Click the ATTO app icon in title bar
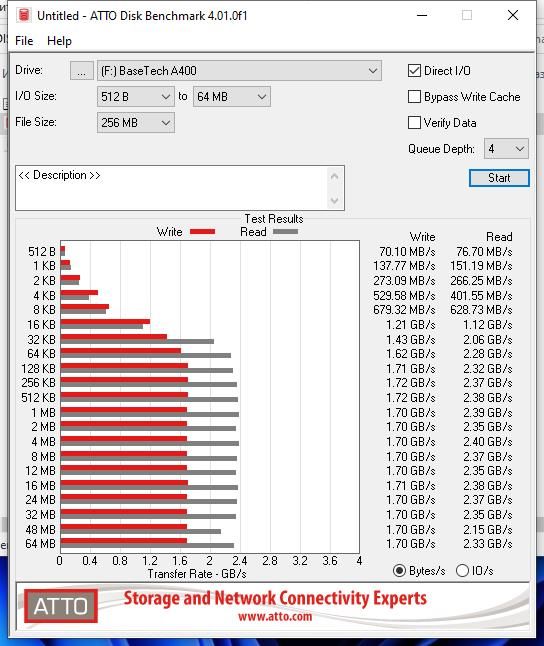This screenshot has height=646, width=544. pos(24,15)
